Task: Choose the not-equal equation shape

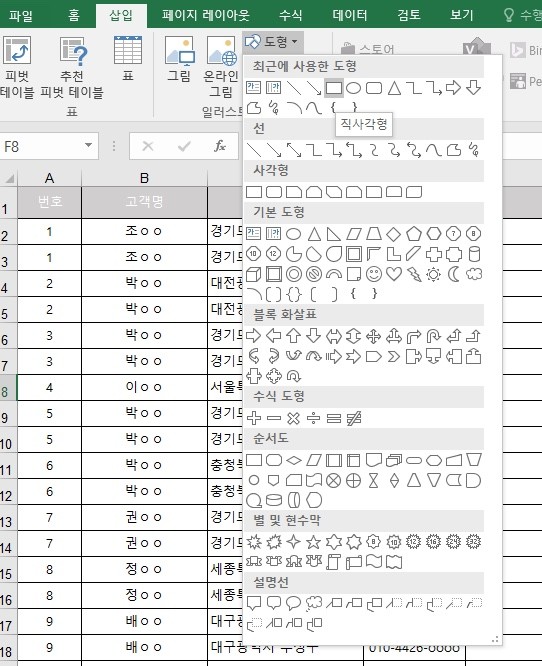Action: click(x=353, y=418)
